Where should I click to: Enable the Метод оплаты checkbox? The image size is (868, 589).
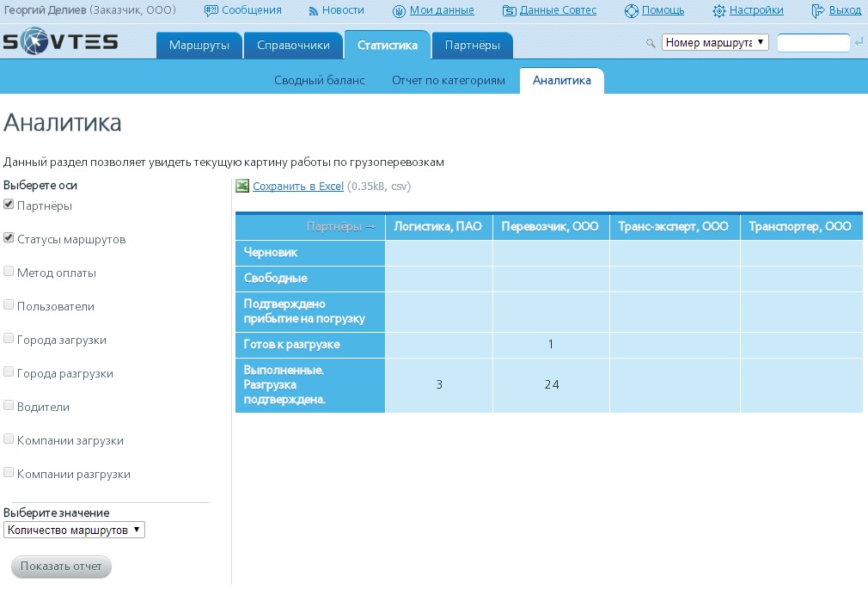tap(9, 271)
